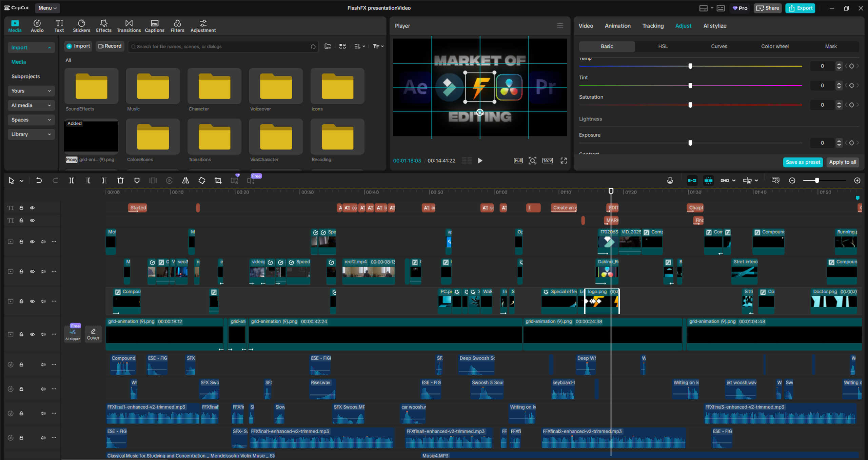Expand the Library sidebar section
Viewport: 868px width, 460px height.
pos(31,134)
